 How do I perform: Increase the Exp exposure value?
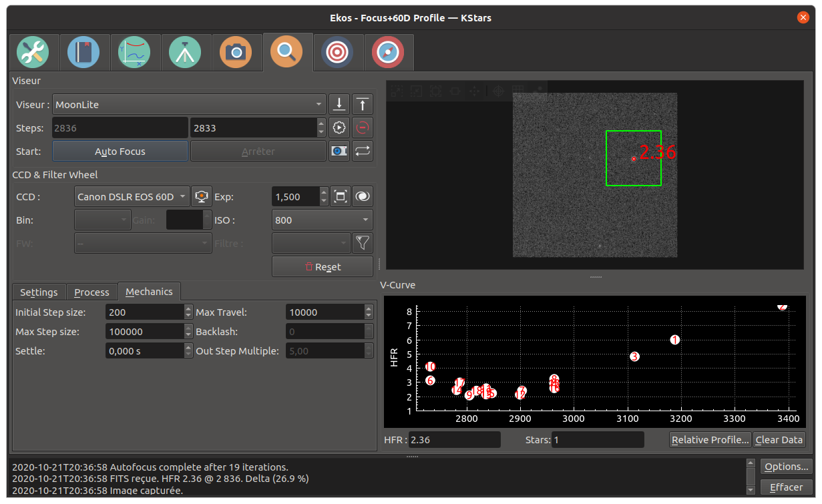tap(324, 192)
